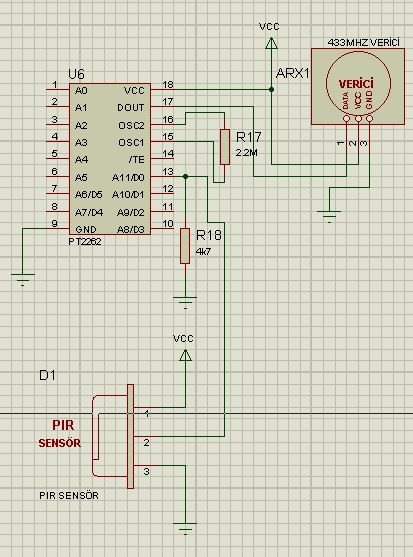
Task: Click the OSC1 pin 15 label
Action: (131, 142)
